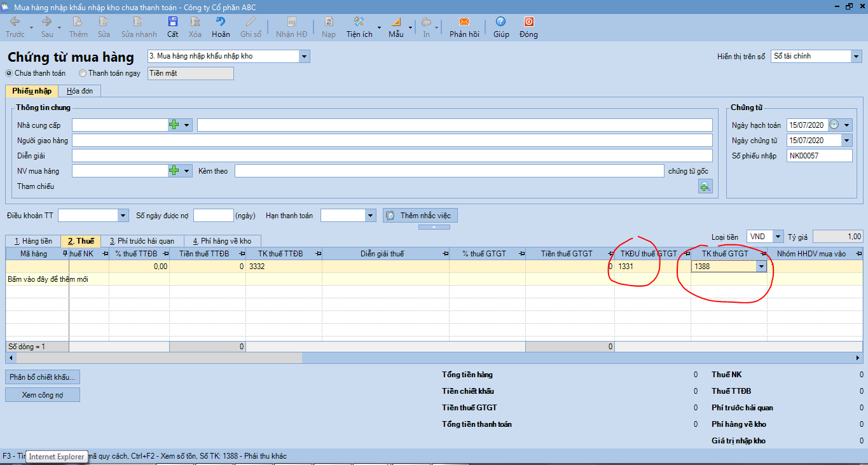
Task: Open 4. Phí hàng về kho tab
Action: pyautogui.click(x=223, y=241)
